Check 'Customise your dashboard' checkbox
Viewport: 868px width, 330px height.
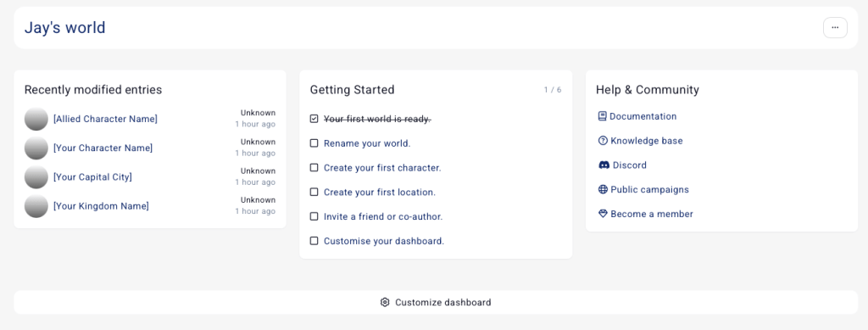click(314, 241)
